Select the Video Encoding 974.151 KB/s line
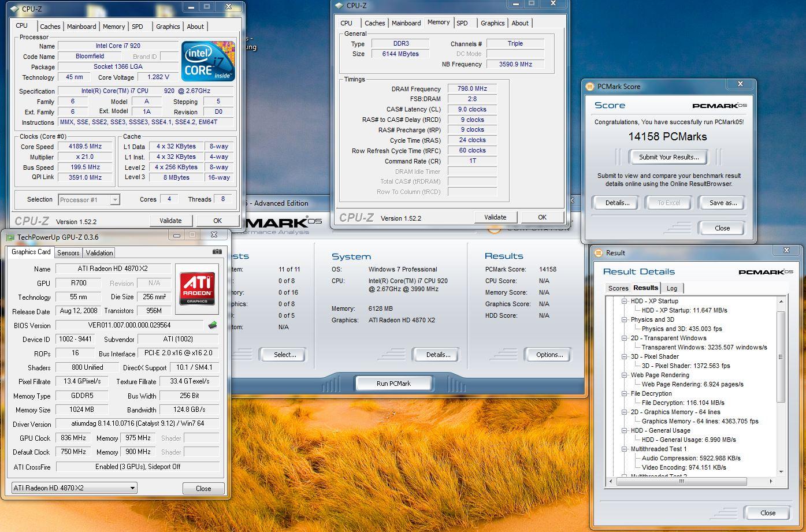This screenshot has height=532, width=806. [684, 467]
